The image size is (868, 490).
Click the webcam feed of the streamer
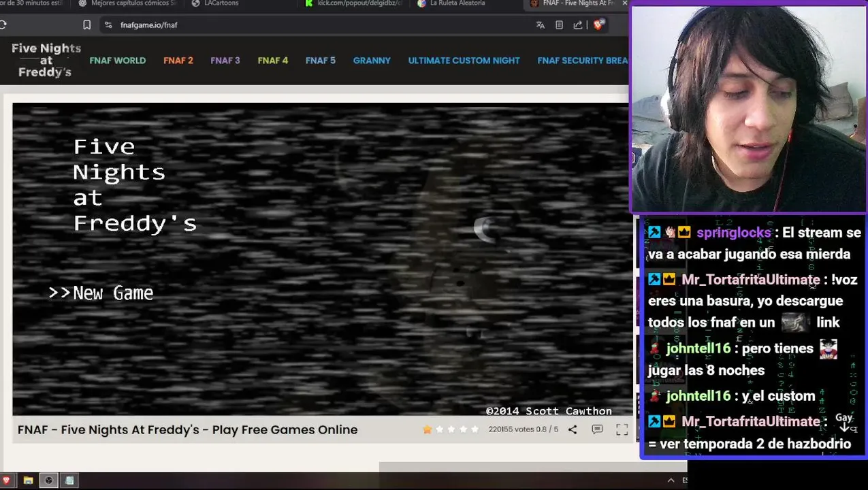click(x=749, y=109)
